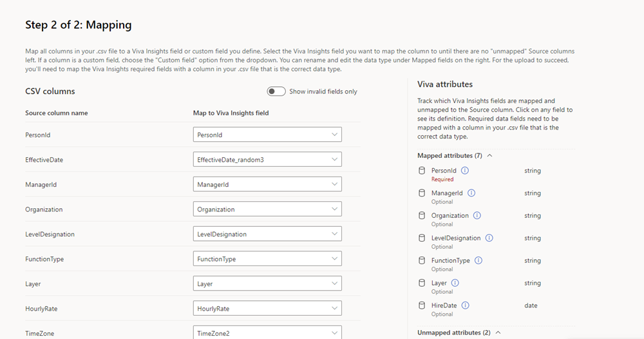Image resolution: width=644 pixels, height=339 pixels.
Task: Click the Layer mapped attribute name
Action: click(x=439, y=283)
